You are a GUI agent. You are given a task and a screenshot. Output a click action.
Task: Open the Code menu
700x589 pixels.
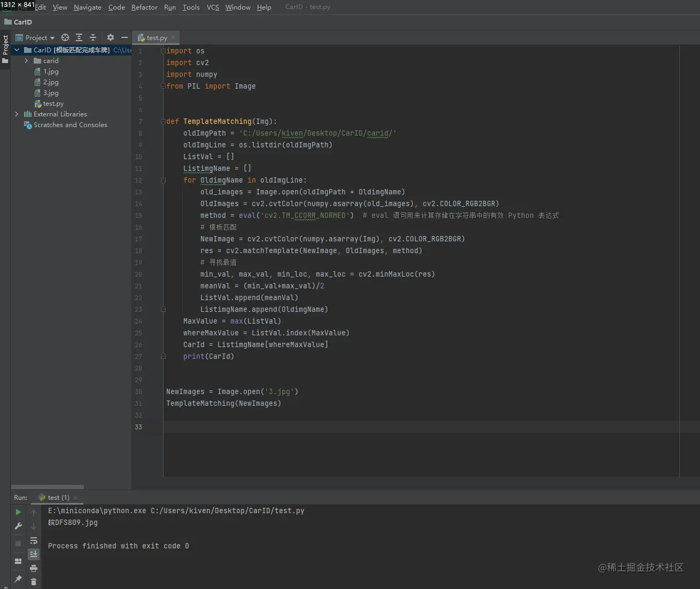point(116,7)
